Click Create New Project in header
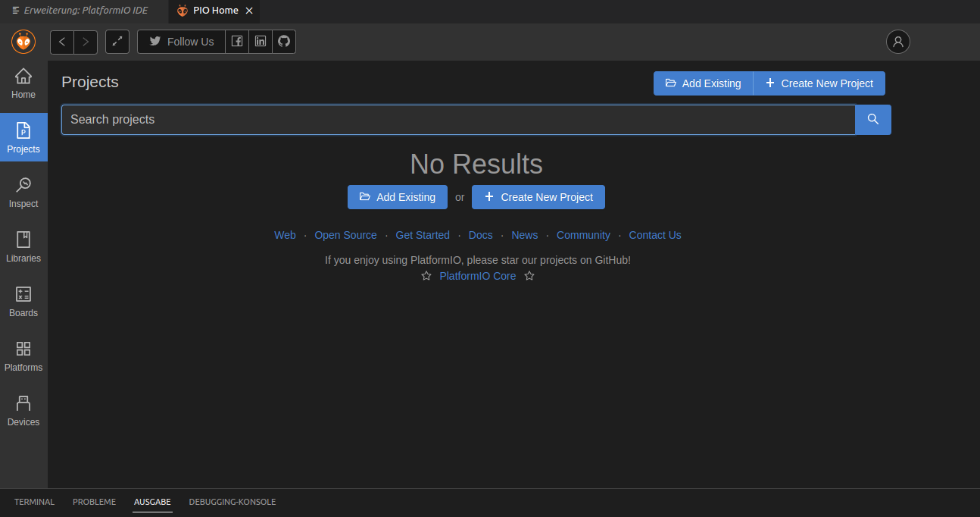The image size is (980, 517). pyautogui.click(x=819, y=83)
